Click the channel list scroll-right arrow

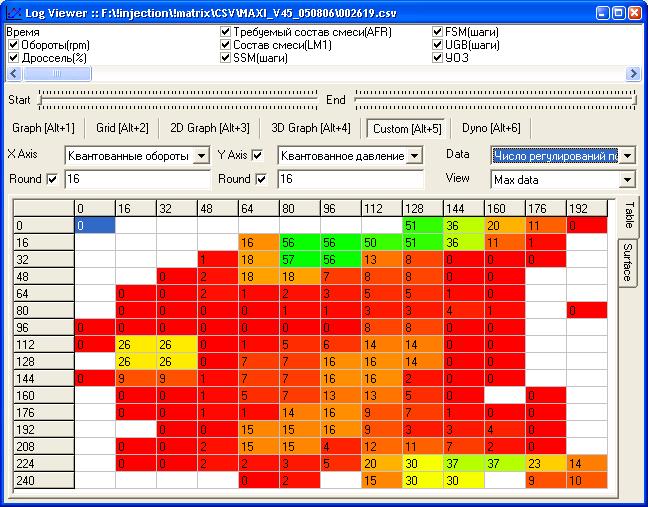pos(633,74)
